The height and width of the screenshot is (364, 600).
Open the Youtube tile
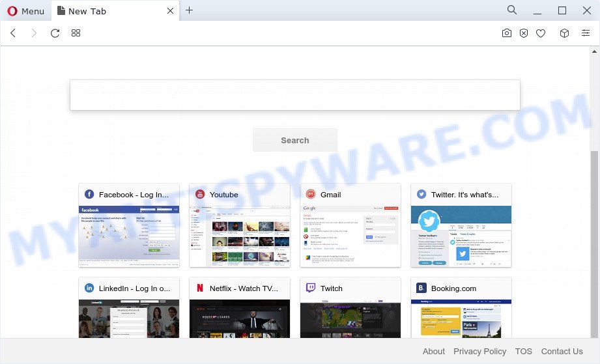click(x=240, y=225)
